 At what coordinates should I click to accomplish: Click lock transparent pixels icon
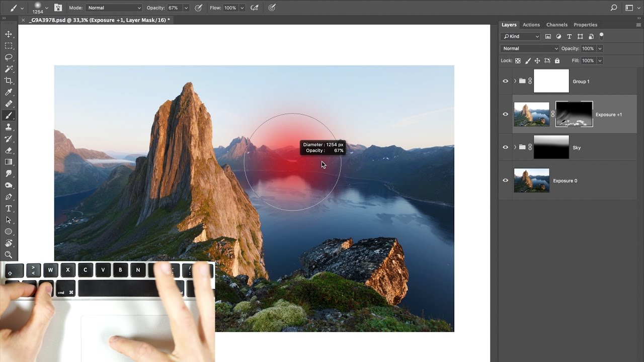pyautogui.click(x=518, y=61)
